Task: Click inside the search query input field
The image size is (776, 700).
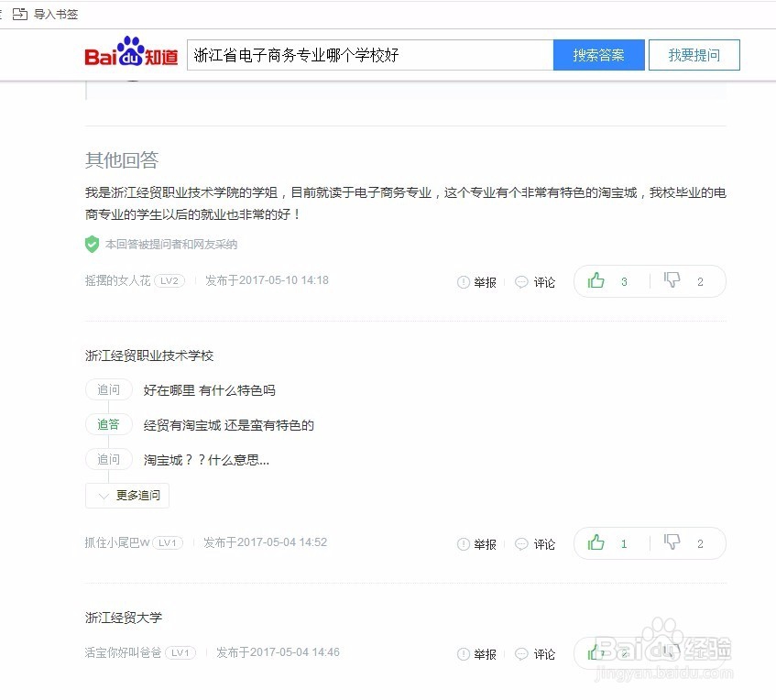Action: click(x=366, y=55)
